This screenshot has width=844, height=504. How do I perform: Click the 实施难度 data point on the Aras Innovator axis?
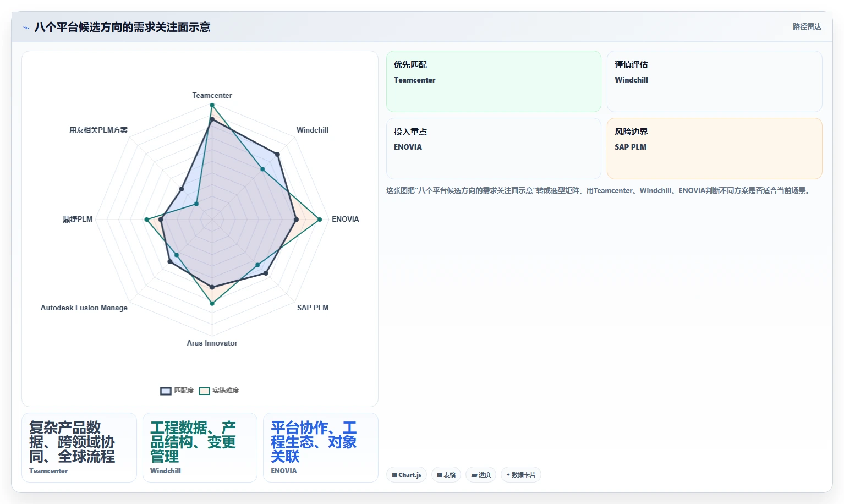pos(212,303)
